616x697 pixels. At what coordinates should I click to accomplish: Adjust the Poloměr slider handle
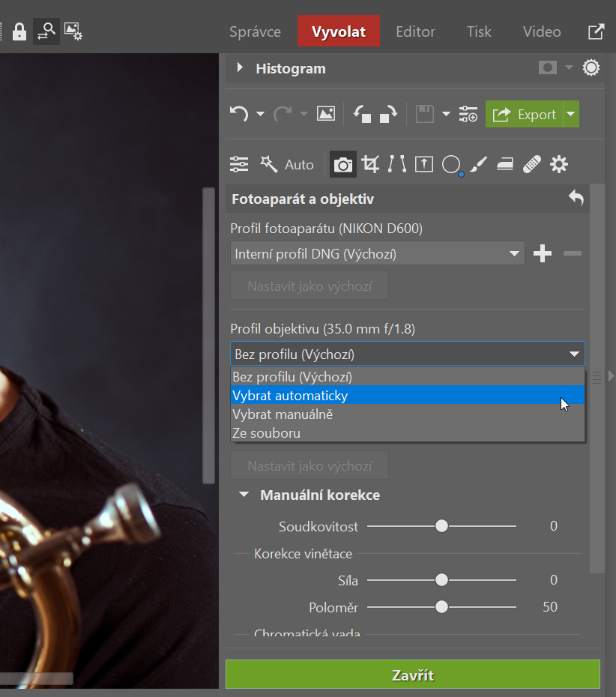441,607
